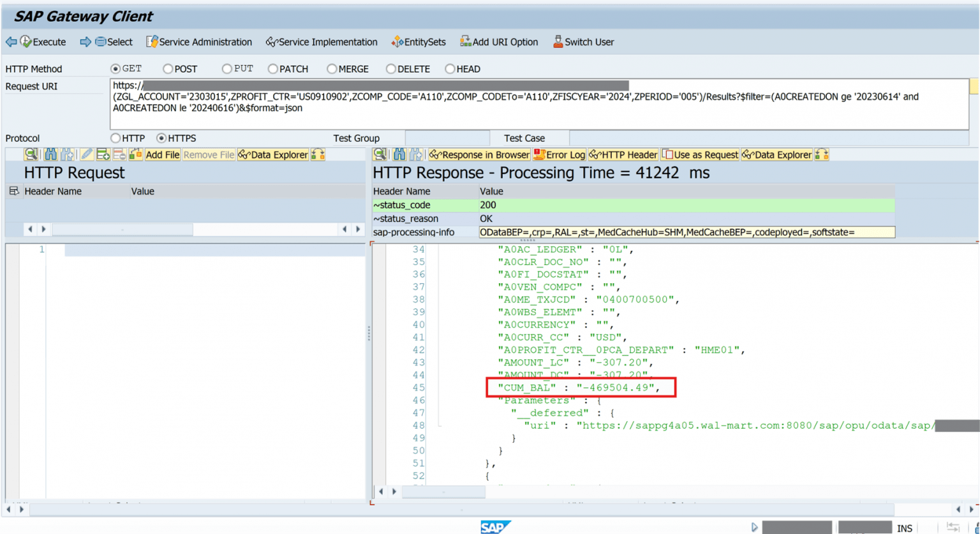Viewport: 980px width, 534px height.
Task: Open Data Explorer in request pane toolbar
Action: point(274,154)
